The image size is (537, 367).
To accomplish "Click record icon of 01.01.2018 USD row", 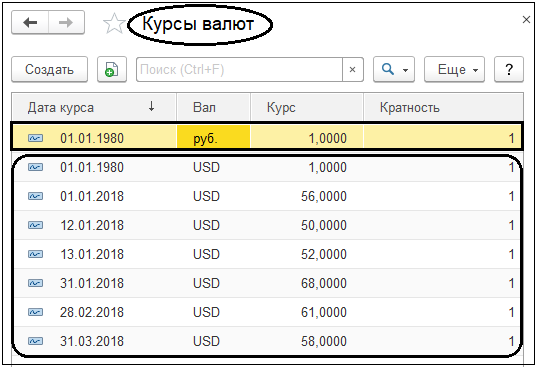I will [36, 196].
